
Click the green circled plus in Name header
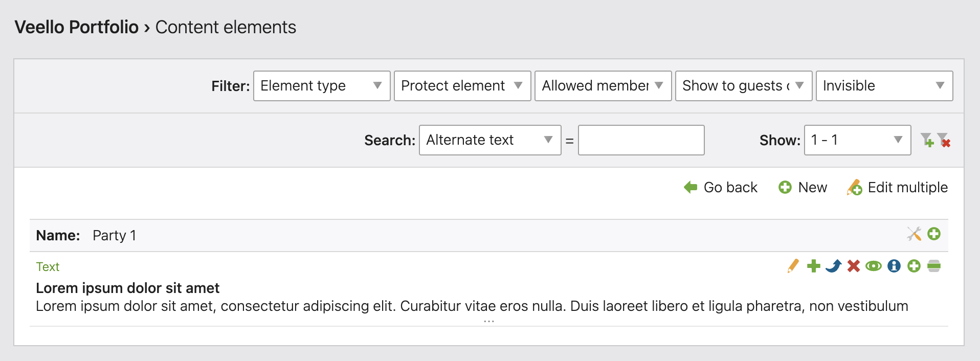934,234
